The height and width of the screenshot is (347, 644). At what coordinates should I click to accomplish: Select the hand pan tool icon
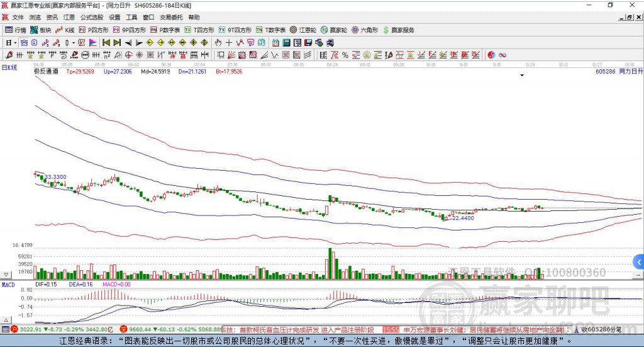(218, 43)
